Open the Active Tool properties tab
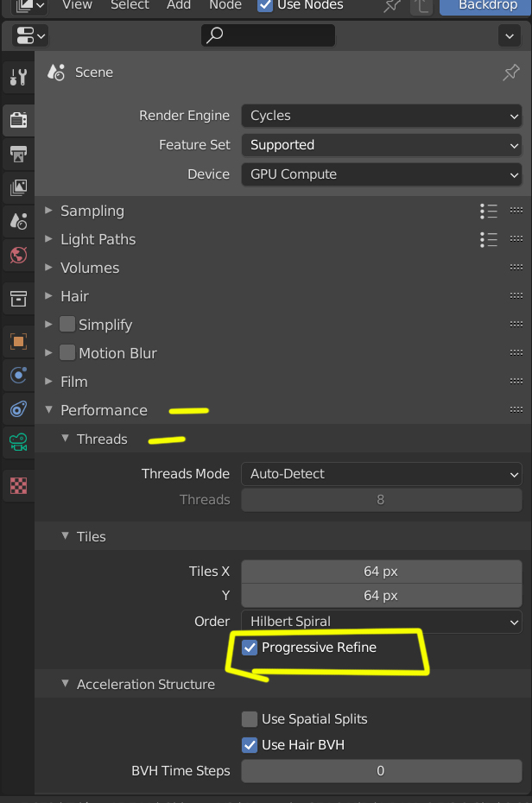Image resolution: width=532 pixels, height=803 pixels. pos(18,77)
